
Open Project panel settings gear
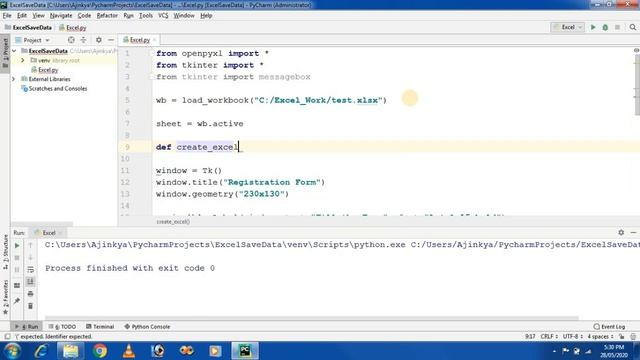pyautogui.click(x=98, y=40)
